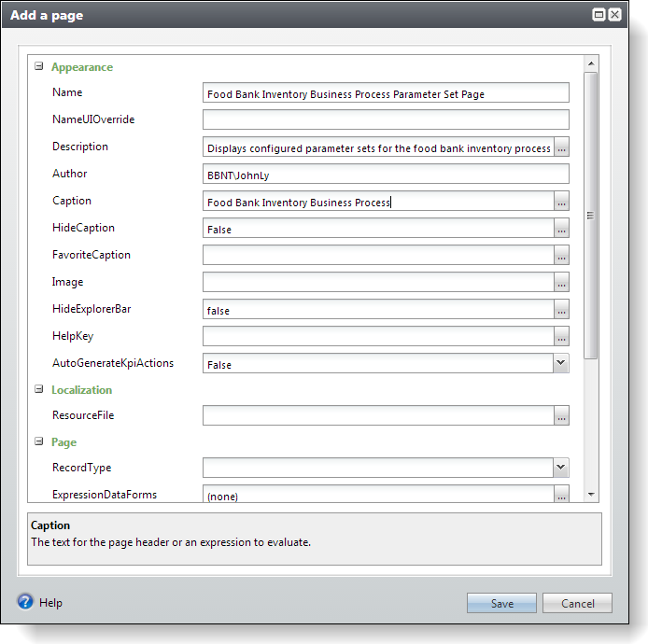The image size is (648, 644).
Task: Open the RecordType dropdown arrow
Action: pos(561,468)
